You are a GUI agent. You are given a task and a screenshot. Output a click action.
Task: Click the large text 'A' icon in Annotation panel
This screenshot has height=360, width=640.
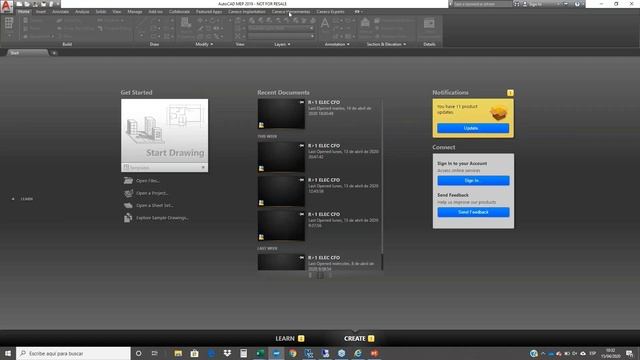click(x=325, y=23)
